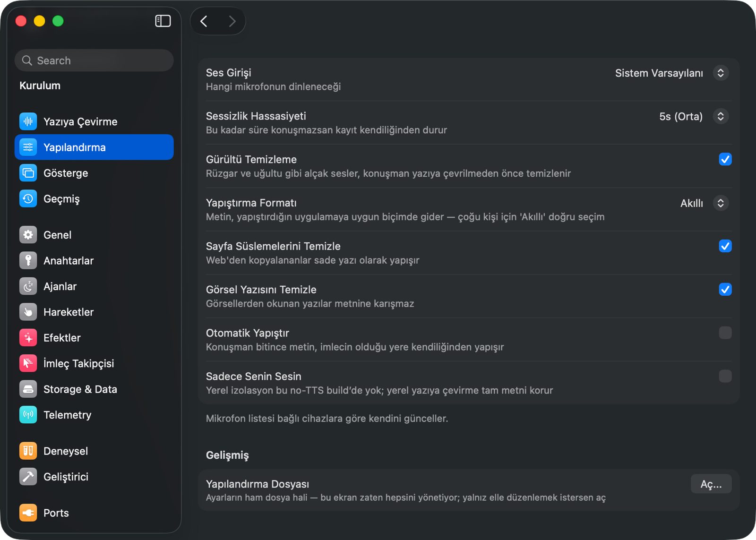Click the Gösterge overlay icon

coord(28,173)
